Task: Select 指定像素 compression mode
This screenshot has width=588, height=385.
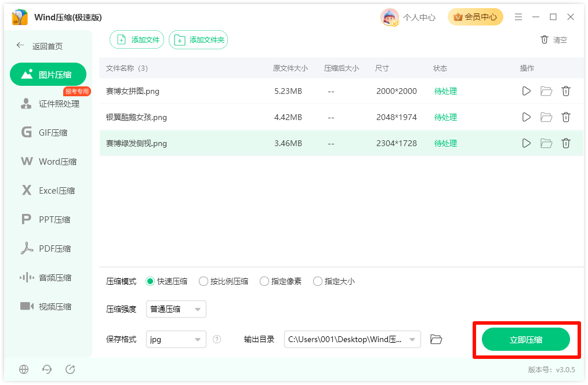Action: [281, 281]
